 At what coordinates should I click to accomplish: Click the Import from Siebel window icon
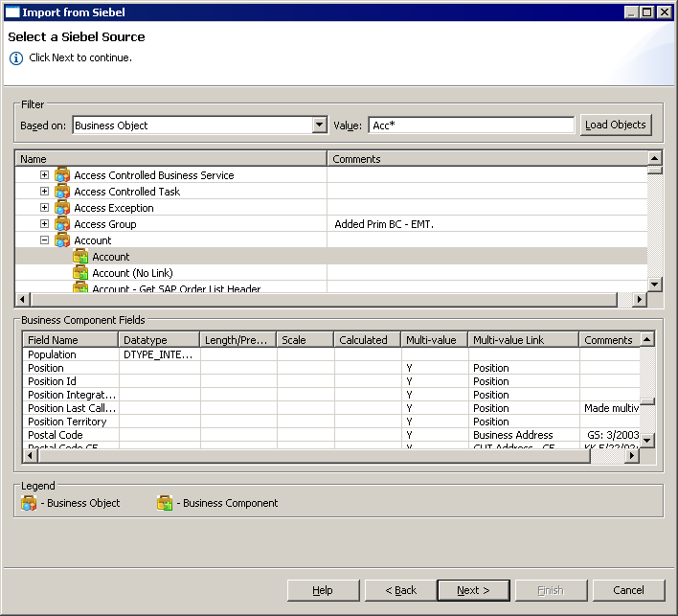[12, 12]
